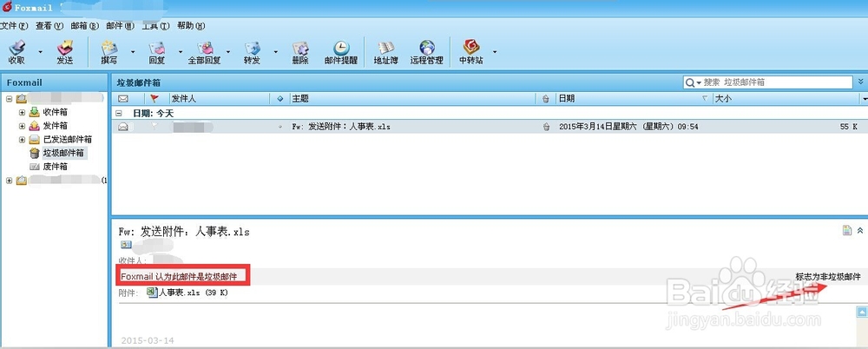This screenshot has width=868, height=349.
Task: Click the 删除 delete icon
Action: 300,48
